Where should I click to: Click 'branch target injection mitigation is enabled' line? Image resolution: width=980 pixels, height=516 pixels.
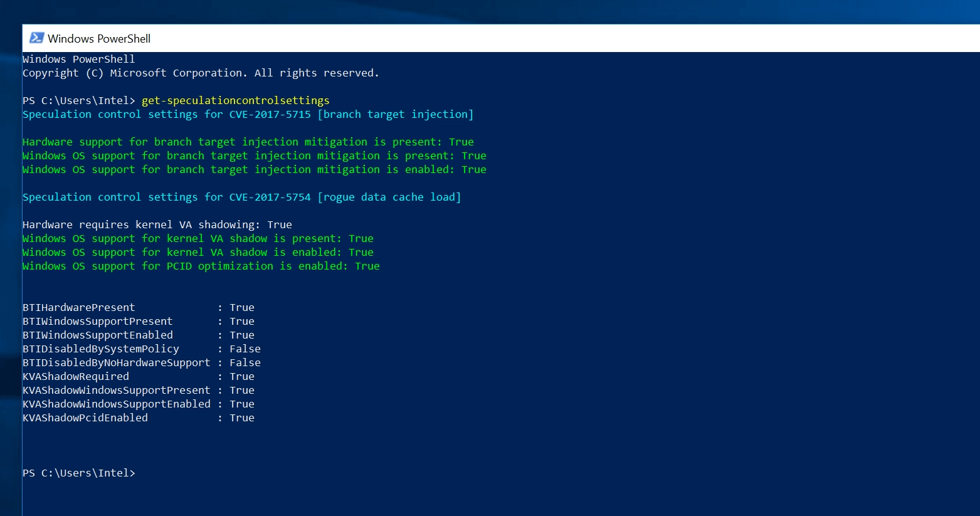coord(255,170)
